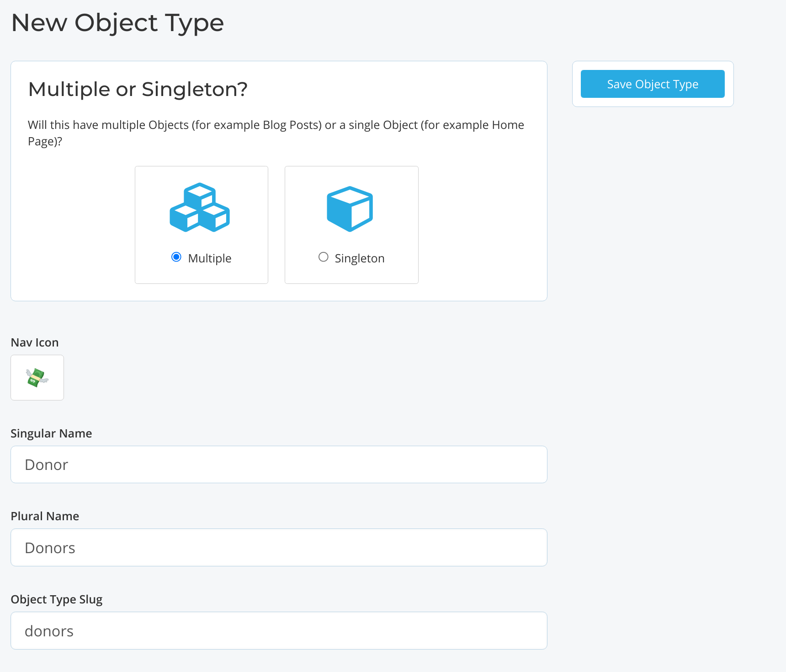This screenshot has width=786, height=672.
Task: Focus the Object Type Slug field
Action: [x=279, y=631]
